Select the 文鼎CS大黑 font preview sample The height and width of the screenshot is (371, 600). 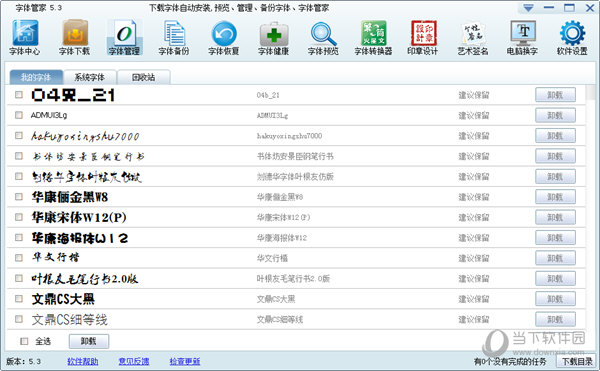pos(63,299)
